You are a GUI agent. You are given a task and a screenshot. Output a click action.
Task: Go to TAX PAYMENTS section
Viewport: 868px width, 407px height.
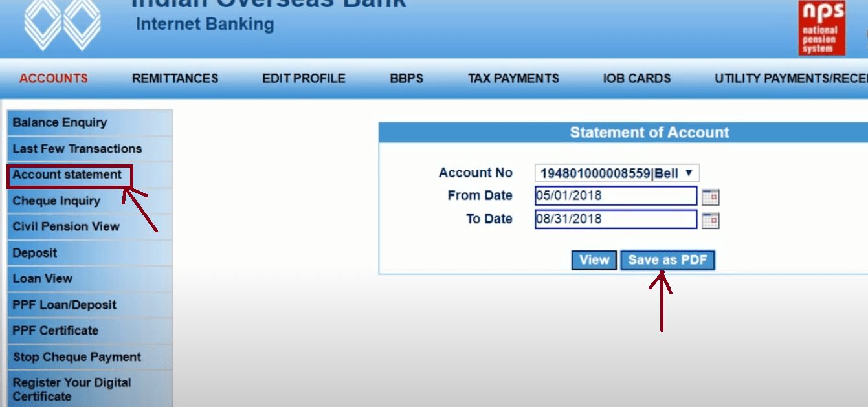513,78
